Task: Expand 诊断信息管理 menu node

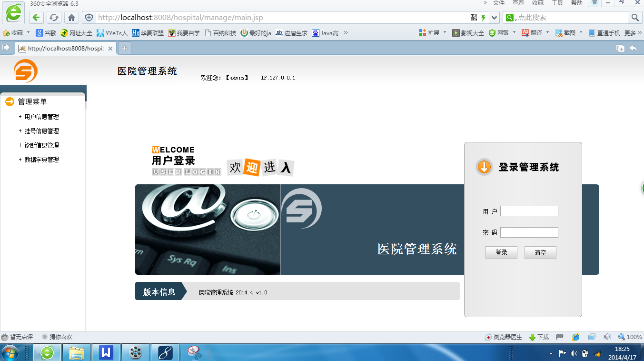Action: click(x=41, y=145)
